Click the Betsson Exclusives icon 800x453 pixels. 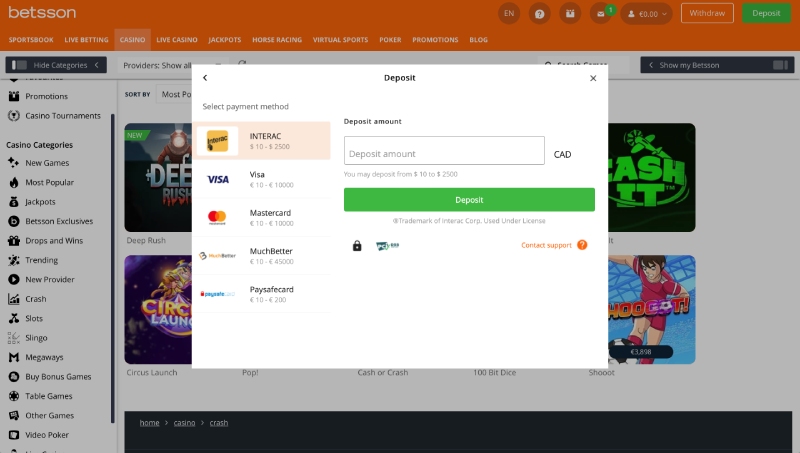pyautogui.click(x=14, y=221)
